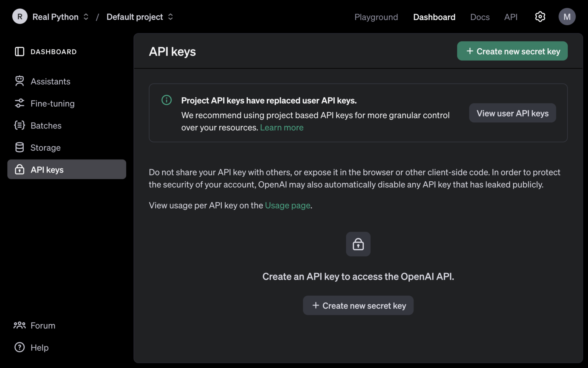Select the API keys lock icon

tap(19, 169)
